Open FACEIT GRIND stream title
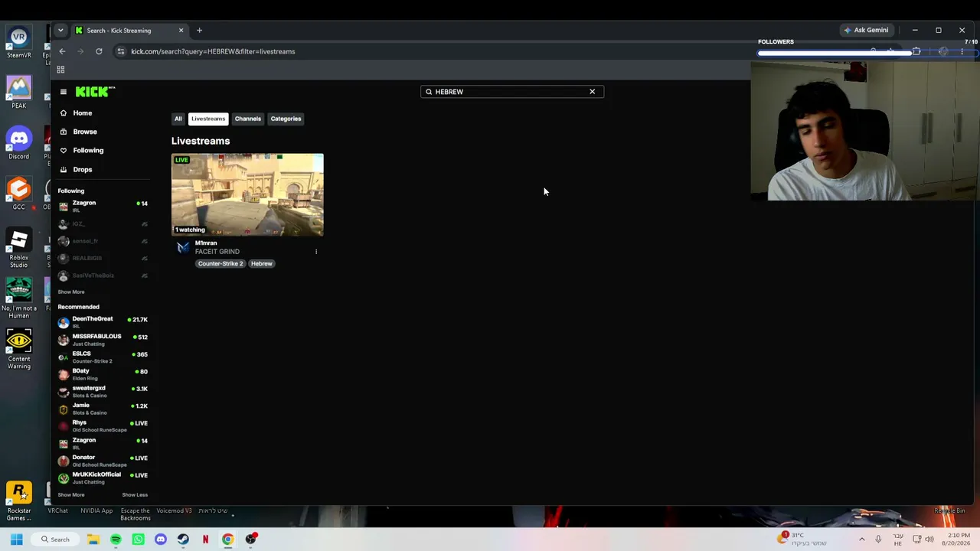 [x=217, y=252]
